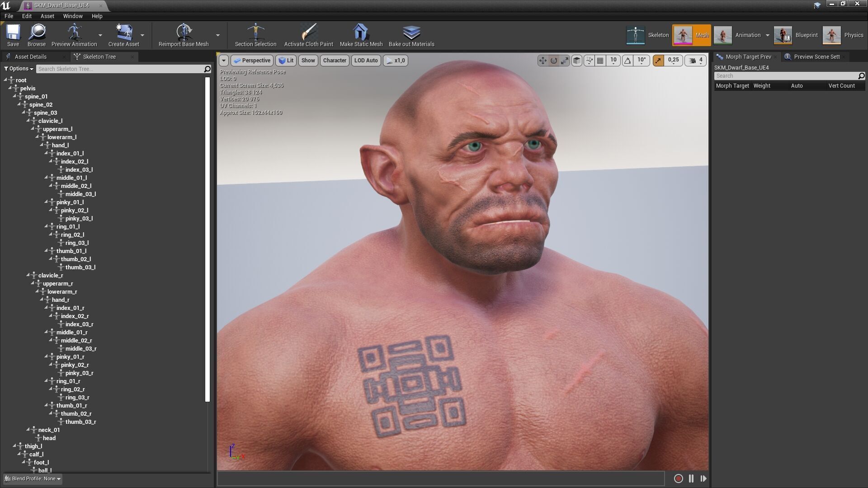Select the rotate transform gizmo icon
Viewport: 868px width, 488px height.
pyautogui.click(x=554, y=61)
